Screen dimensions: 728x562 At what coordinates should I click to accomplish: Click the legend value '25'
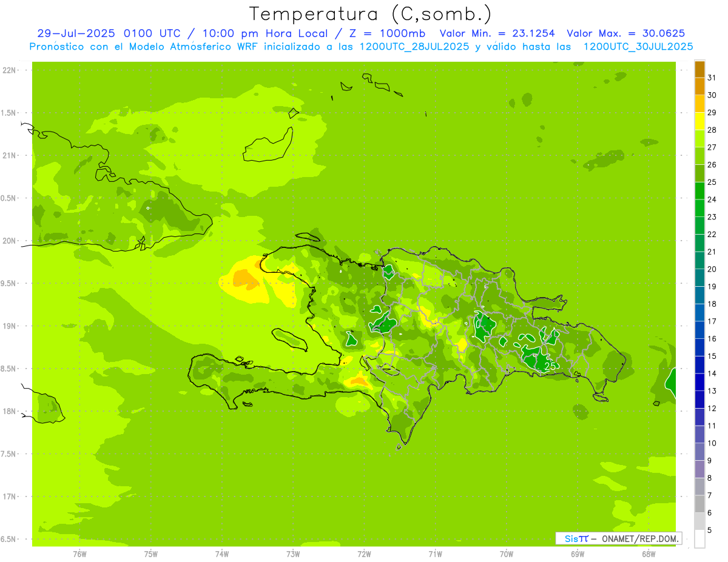click(x=712, y=182)
